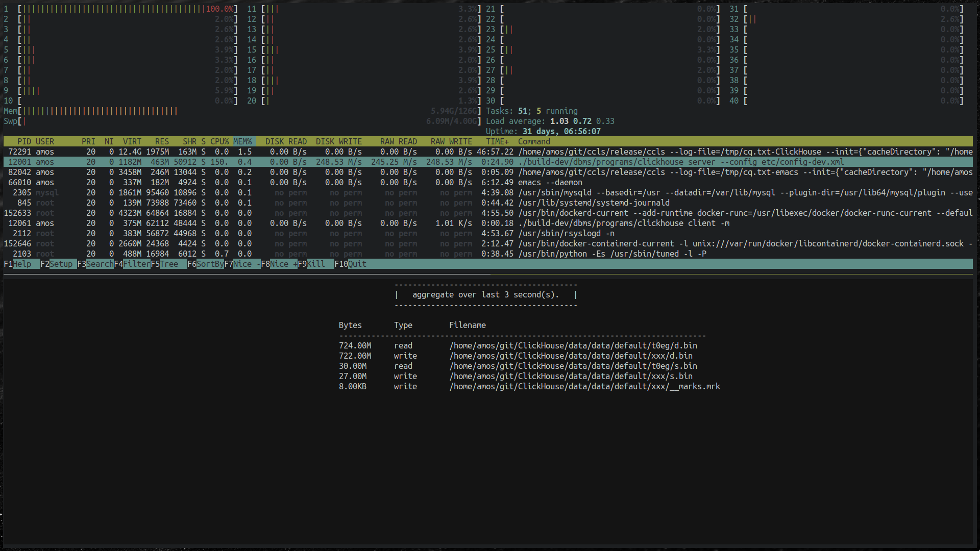Click F7 Nice minus key
Viewport: 980px width, 551px height.
[x=243, y=264]
